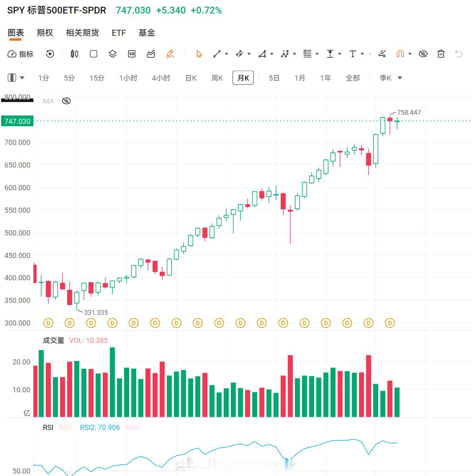Open the 相关期货 tab
The height and width of the screenshot is (476, 472).
(x=82, y=33)
